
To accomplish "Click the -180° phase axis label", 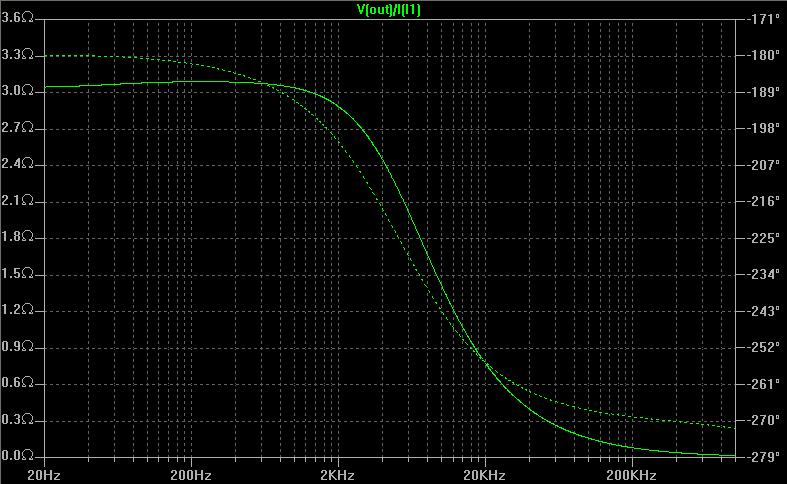I will [x=764, y=56].
